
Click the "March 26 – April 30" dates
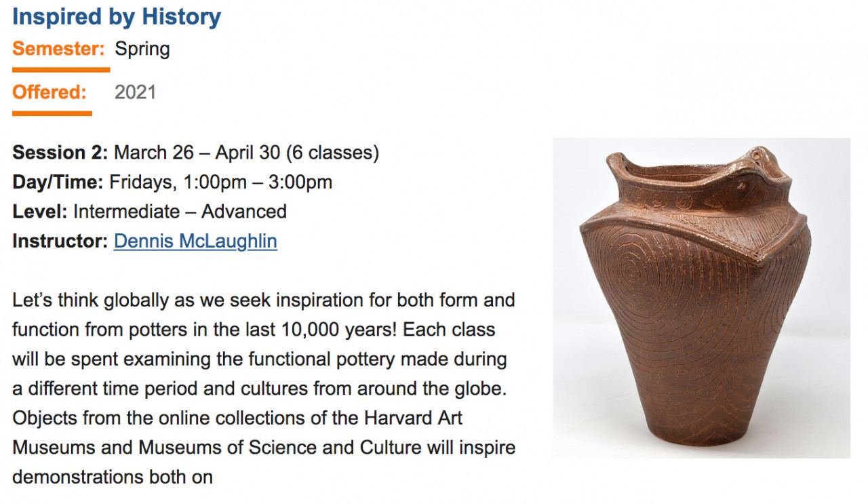[197, 152]
